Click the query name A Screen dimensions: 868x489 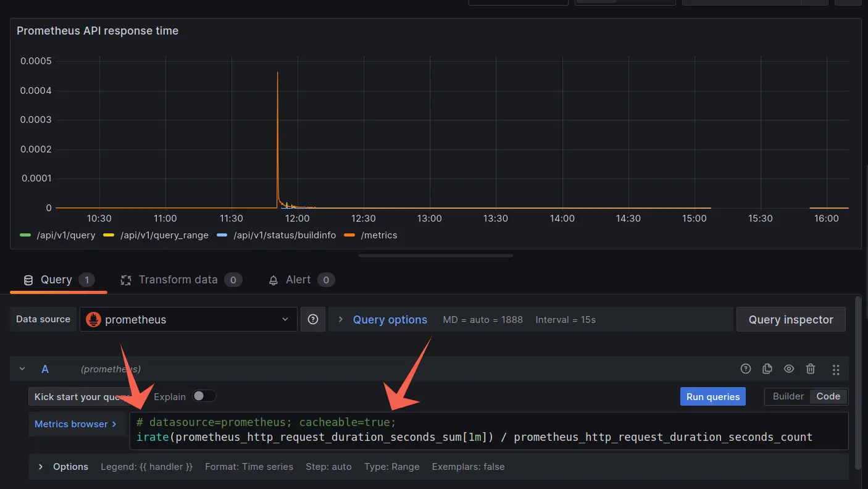coord(45,369)
